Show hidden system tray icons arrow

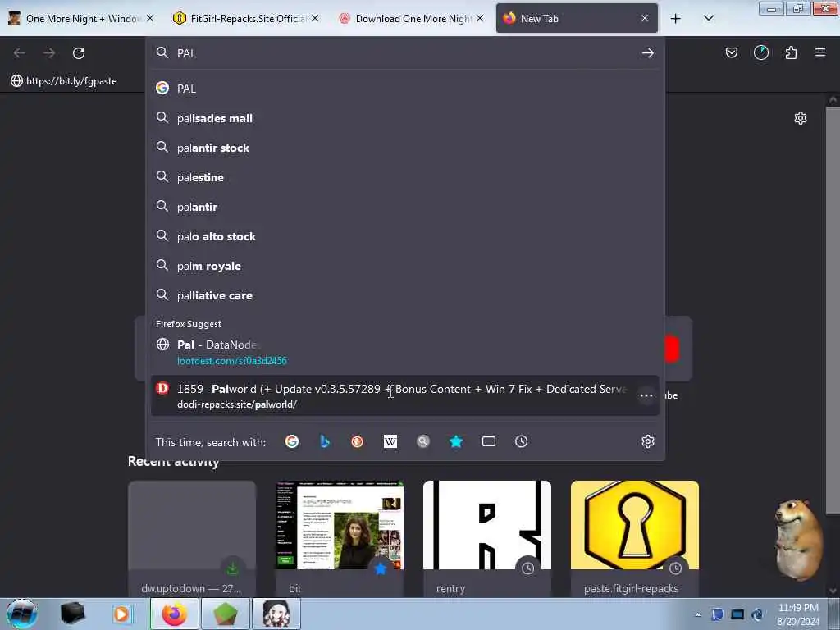tap(697, 615)
